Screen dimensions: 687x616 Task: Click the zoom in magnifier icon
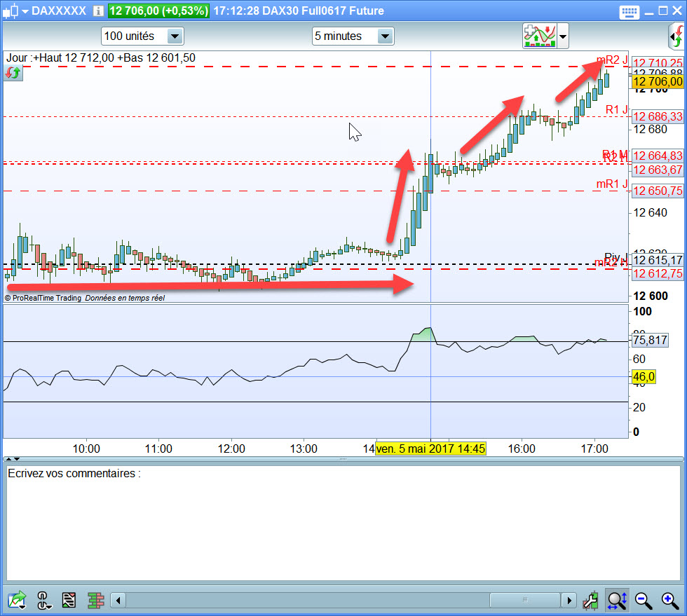[x=670, y=600]
